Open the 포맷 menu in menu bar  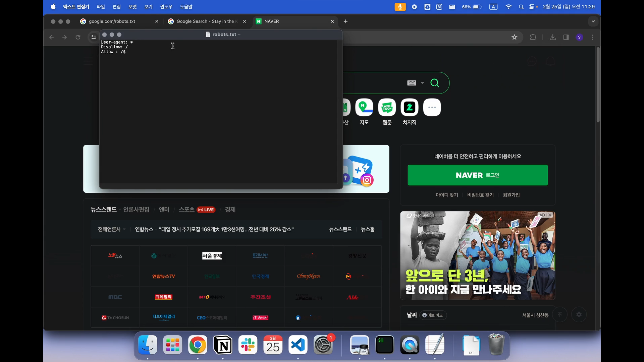pyautogui.click(x=132, y=7)
